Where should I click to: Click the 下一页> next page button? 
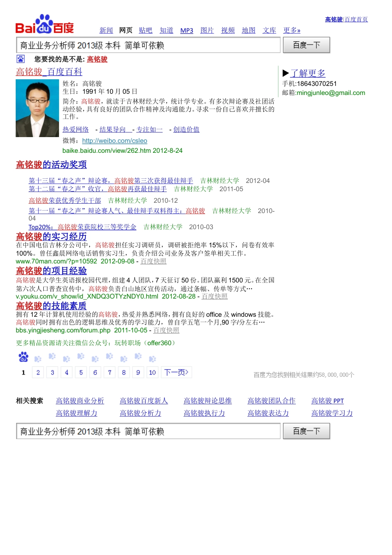(x=177, y=372)
